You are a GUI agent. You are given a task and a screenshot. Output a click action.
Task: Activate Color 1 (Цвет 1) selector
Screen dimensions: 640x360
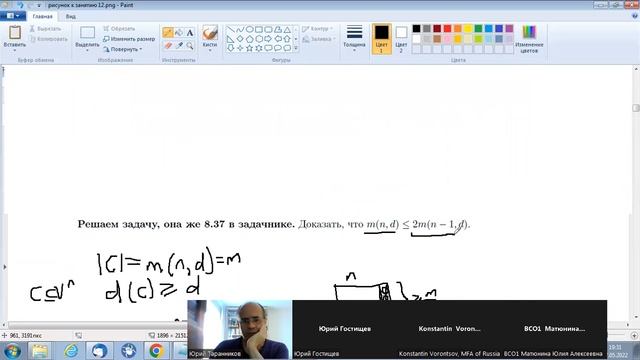point(382,39)
